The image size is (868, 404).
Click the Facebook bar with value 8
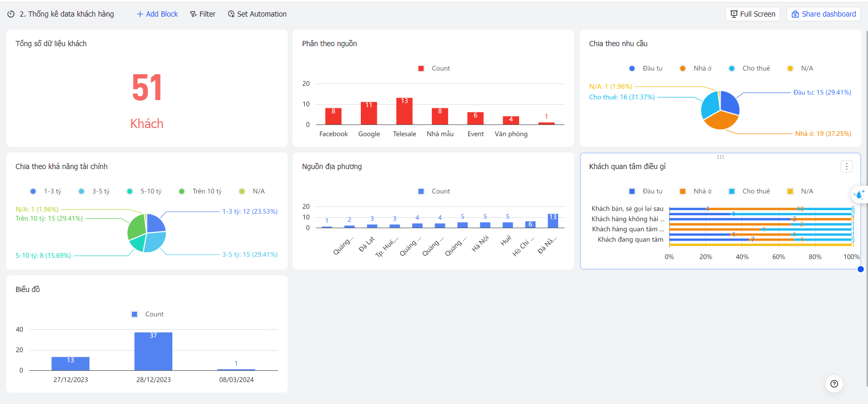pos(333,116)
